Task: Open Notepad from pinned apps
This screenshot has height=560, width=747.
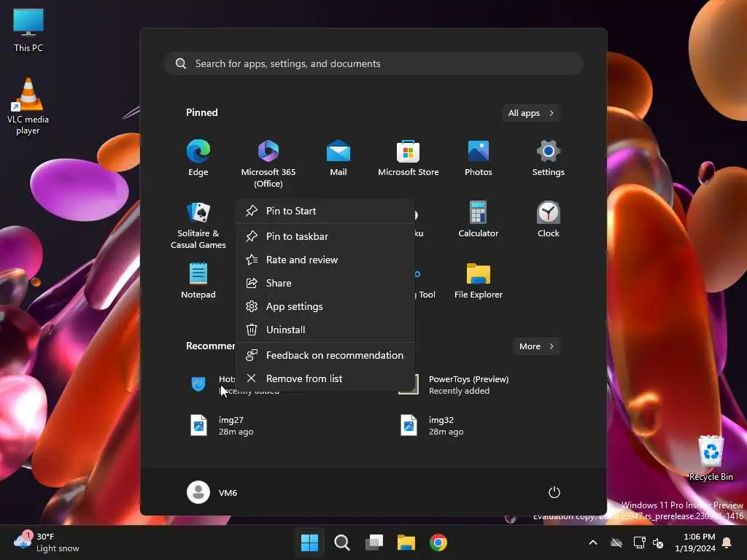Action: pos(198,280)
